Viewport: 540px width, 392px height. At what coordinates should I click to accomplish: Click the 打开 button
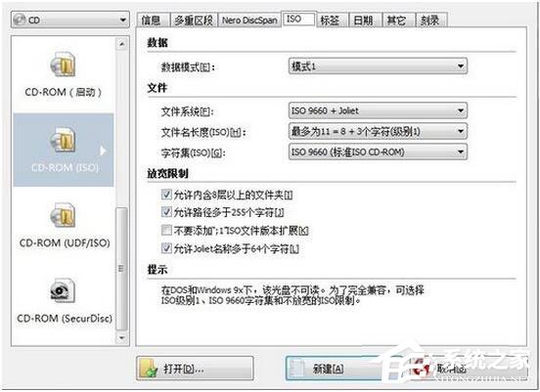pyautogui.click(x=195, y=369)
